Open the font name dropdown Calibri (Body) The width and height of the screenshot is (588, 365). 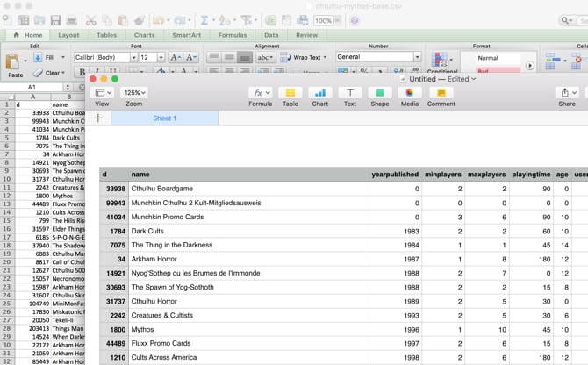click(x=133, y=57)
